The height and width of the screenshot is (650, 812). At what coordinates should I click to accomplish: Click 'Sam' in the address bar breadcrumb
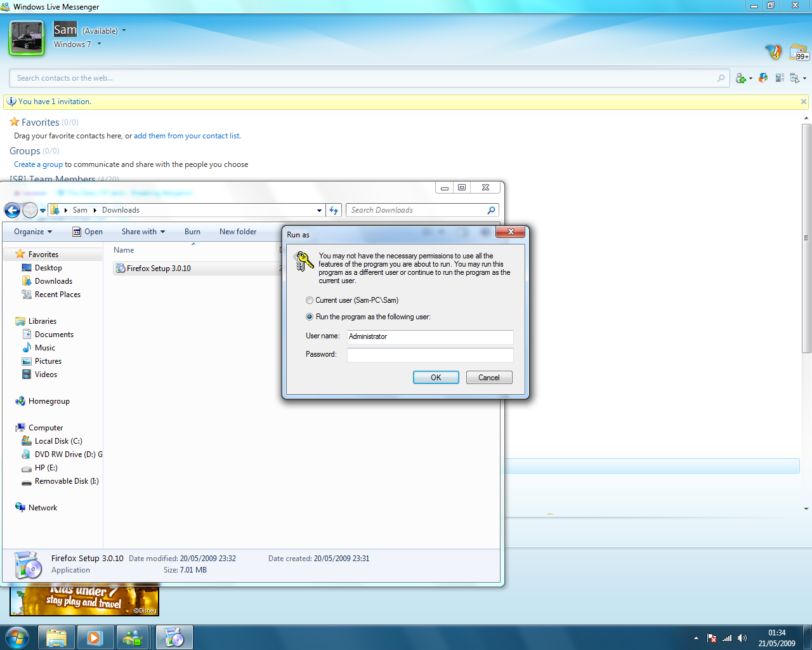coord(80,210)
